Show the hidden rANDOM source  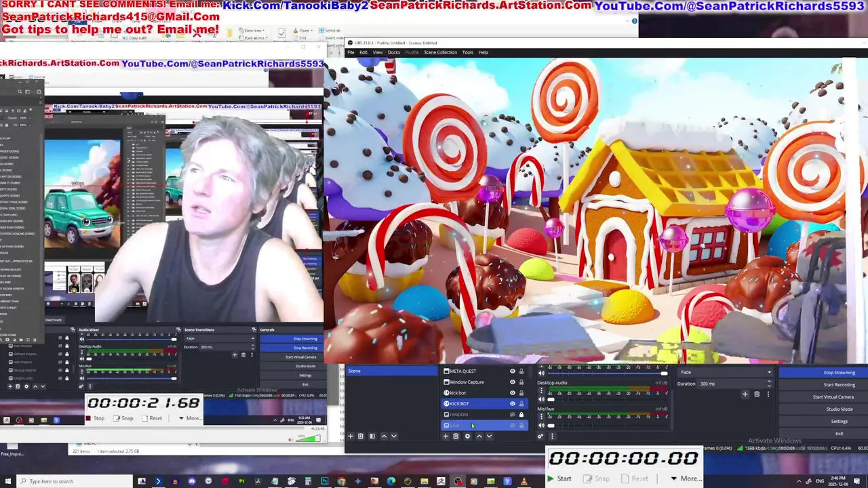(513, 415)
